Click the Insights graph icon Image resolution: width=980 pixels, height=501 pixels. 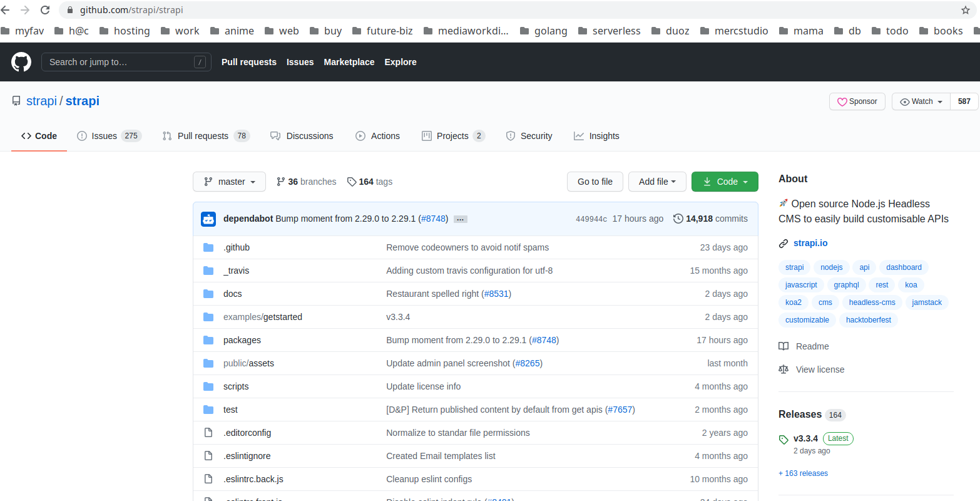tap(578, 136)
